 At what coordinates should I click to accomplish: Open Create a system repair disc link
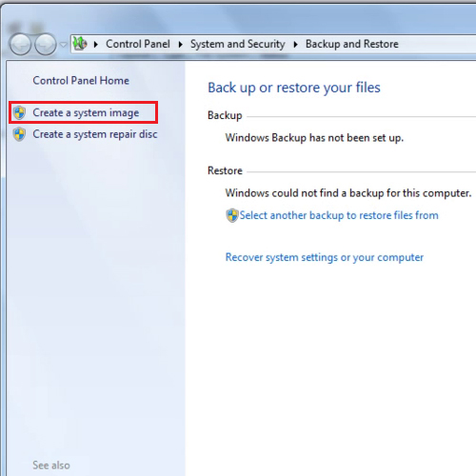coord(95,134)
